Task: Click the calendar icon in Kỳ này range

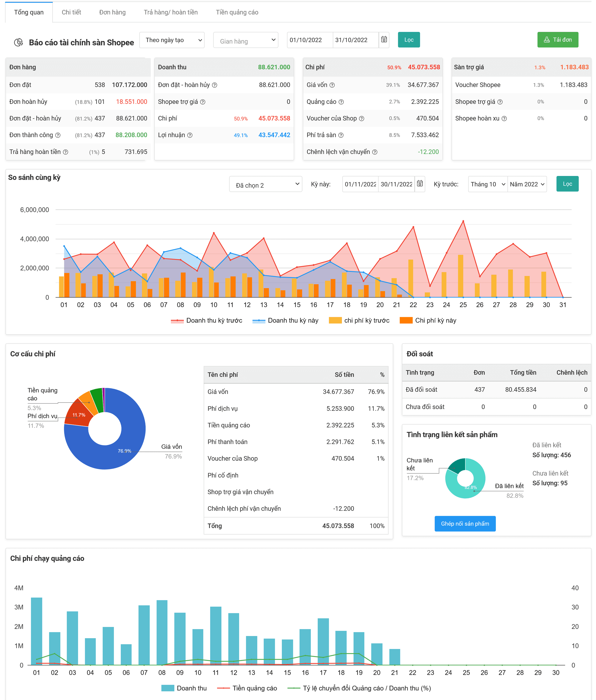Action: tap(420, 184)
